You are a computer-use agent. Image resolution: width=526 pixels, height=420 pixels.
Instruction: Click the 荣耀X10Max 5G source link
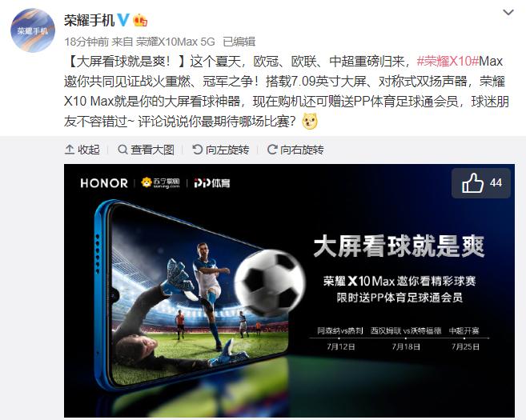[175, 42]
